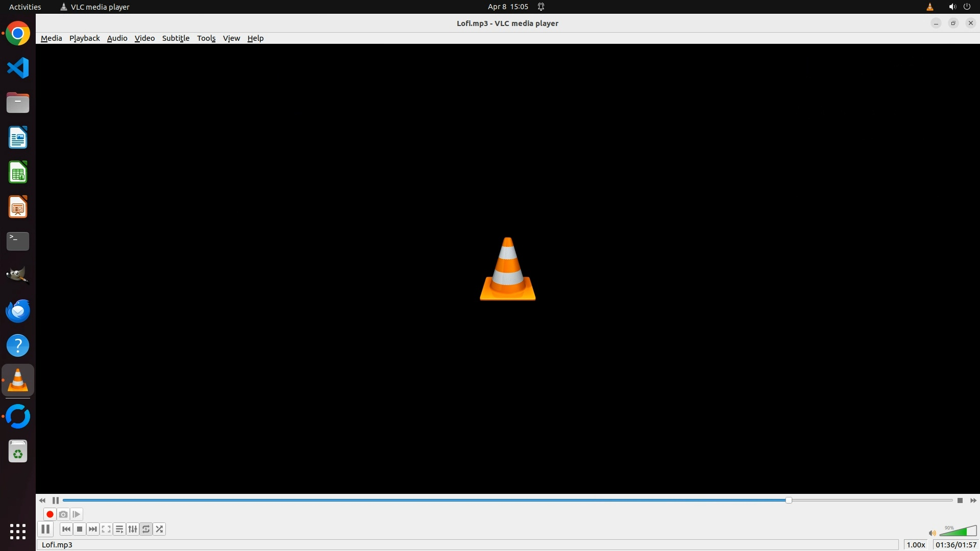This screenshot has height=551, width=980.
Task: Show extended settings and effects
Action: click(x=133, y=529)
